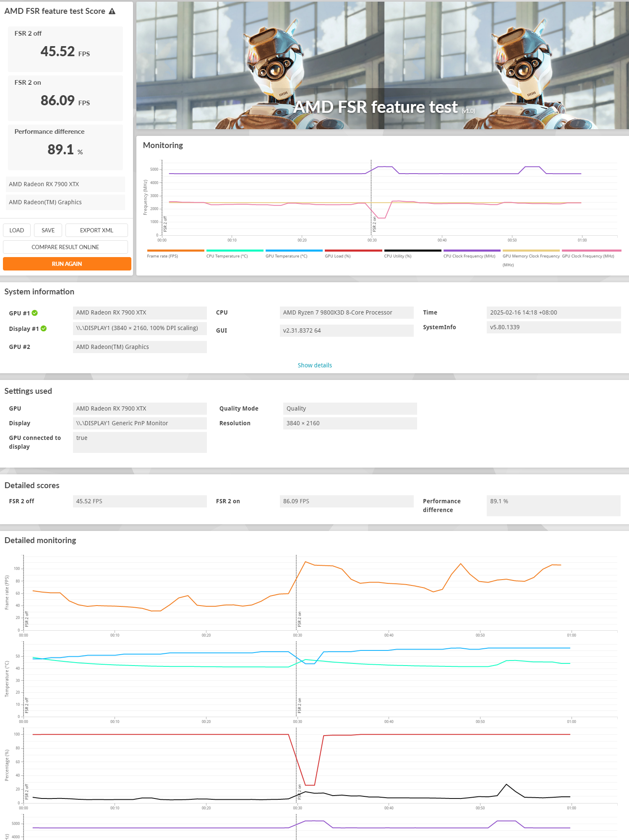Image resolution: width=629 pixels, height=840 pixels.
Task: Click FSR 2 on marker in Monitoring chart
Action: [x=374, y=224]
